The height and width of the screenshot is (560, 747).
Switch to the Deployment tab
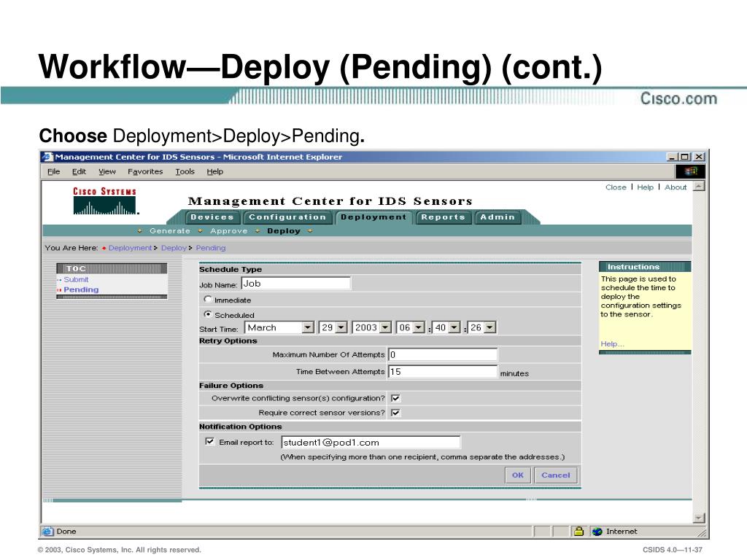(373, 217)
